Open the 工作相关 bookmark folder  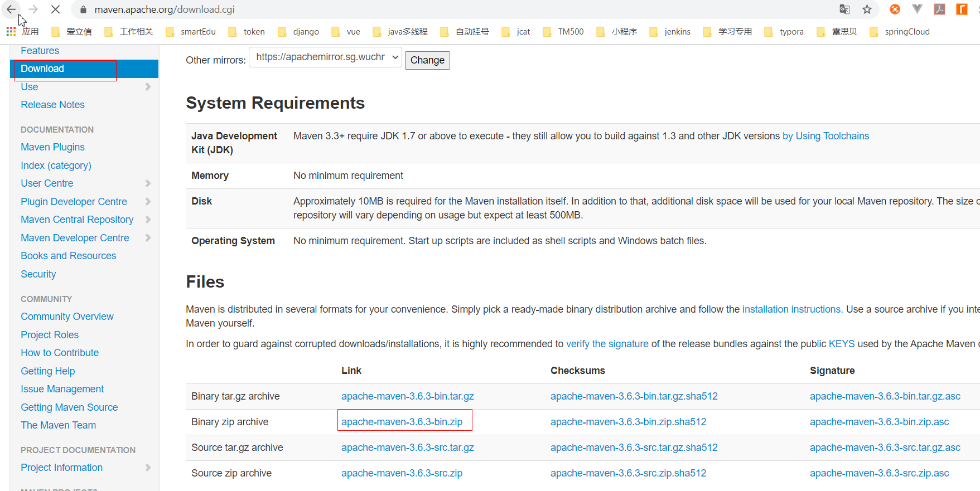pyautogui.click(x=128, y=32)
